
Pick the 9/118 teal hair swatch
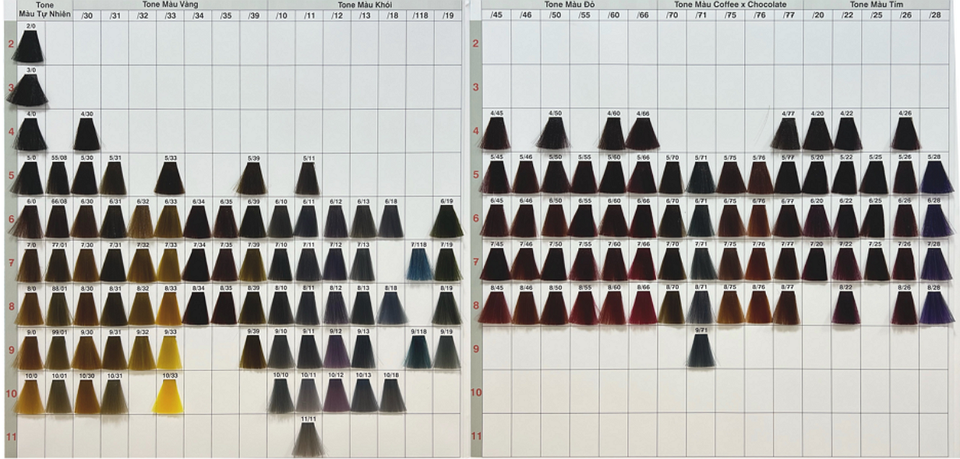(x=420, y=351)
